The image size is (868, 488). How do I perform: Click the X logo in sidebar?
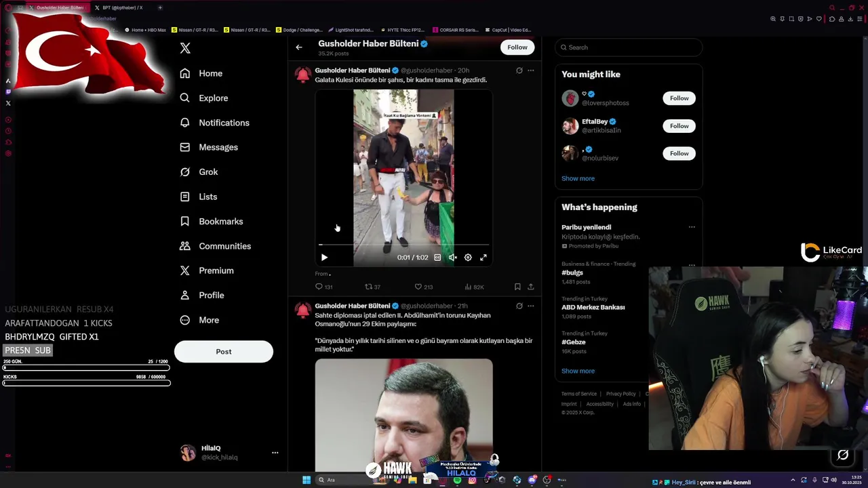[x=185, y=48]
